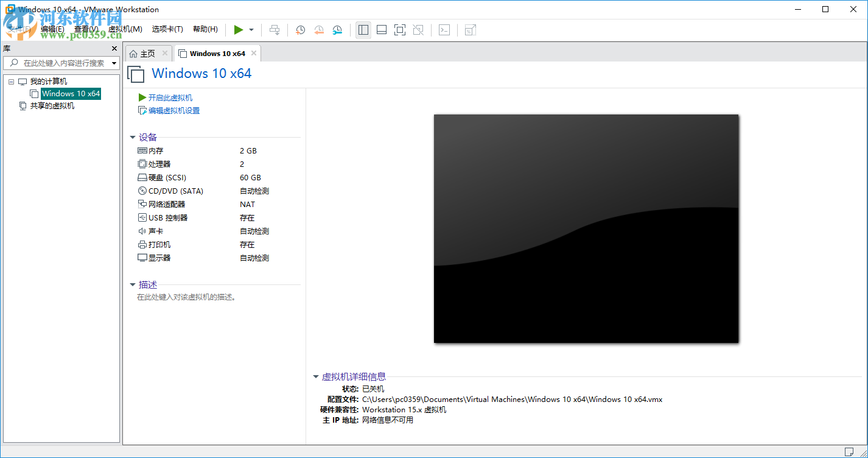Open the Snapshot Manager icon

tap(338, 29)
